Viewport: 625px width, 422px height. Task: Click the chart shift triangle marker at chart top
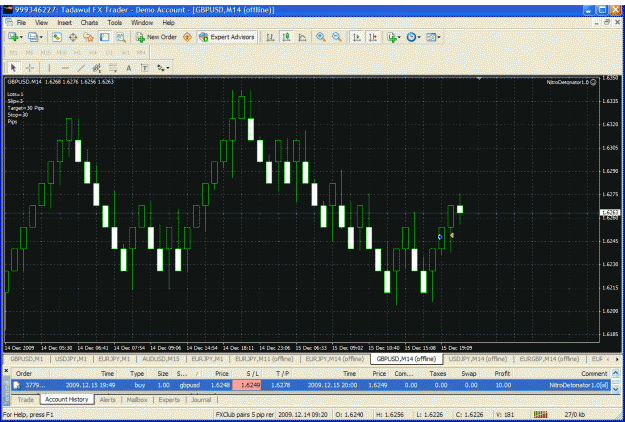[479, 79]
